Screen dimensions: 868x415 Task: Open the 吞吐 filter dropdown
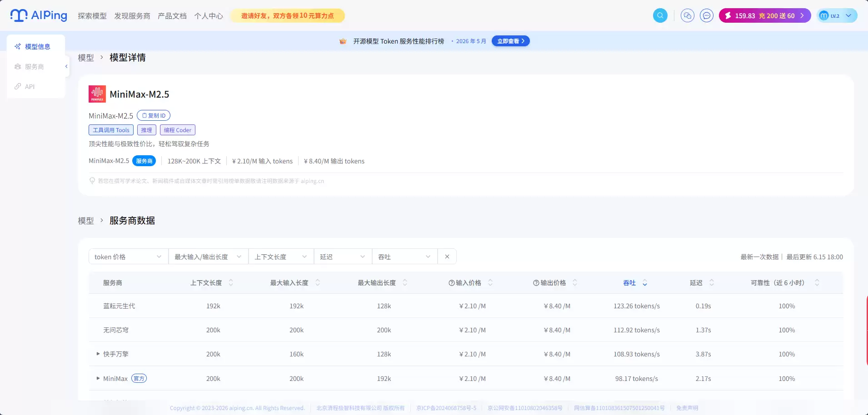pyautogui.click(x=405, y=257)
